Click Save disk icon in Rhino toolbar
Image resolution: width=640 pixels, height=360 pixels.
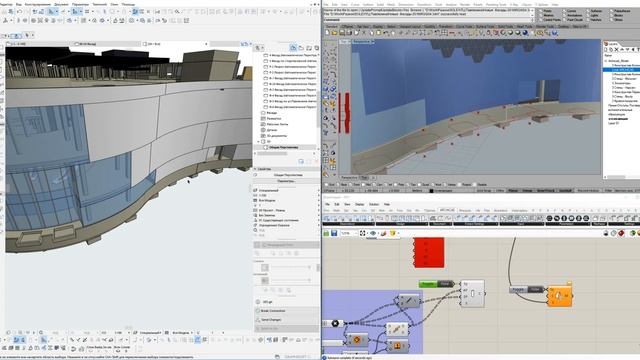342,33
